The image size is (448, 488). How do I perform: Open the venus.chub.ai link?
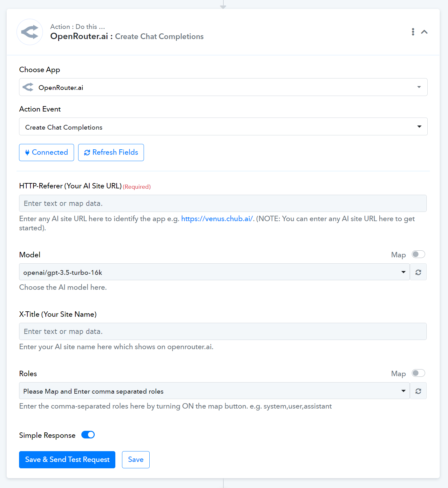(217, 219)
